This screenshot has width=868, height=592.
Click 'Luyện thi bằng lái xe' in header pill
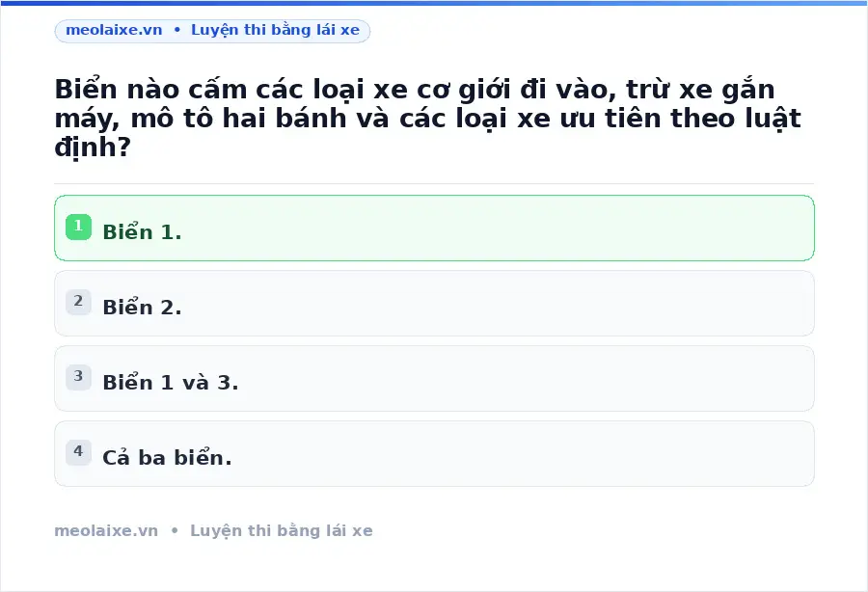(275, 31)
